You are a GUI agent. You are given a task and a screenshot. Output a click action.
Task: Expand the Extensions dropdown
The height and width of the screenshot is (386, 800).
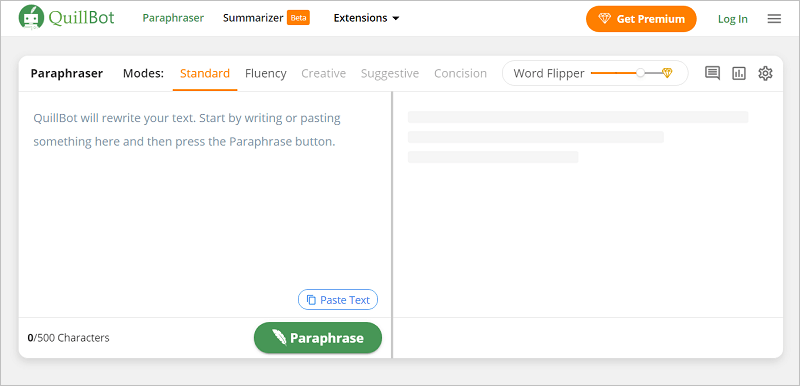click(x=366, y=18)
